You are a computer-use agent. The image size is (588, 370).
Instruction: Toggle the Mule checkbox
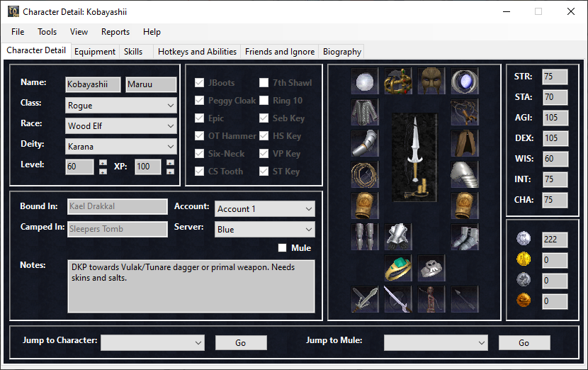[283, 248]
